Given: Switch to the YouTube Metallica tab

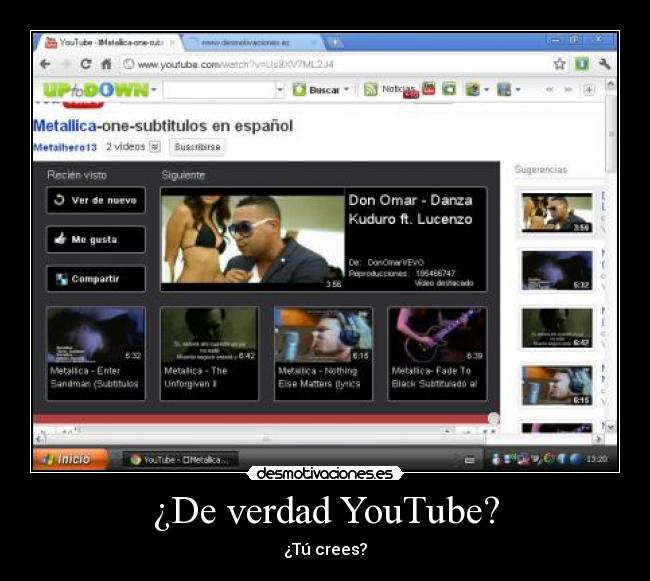Looking at the screenshot, I should pos(111,42).
